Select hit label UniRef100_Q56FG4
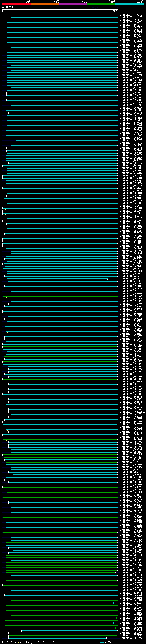The width and height of the screenshot is (146, 644). point(131,309)
